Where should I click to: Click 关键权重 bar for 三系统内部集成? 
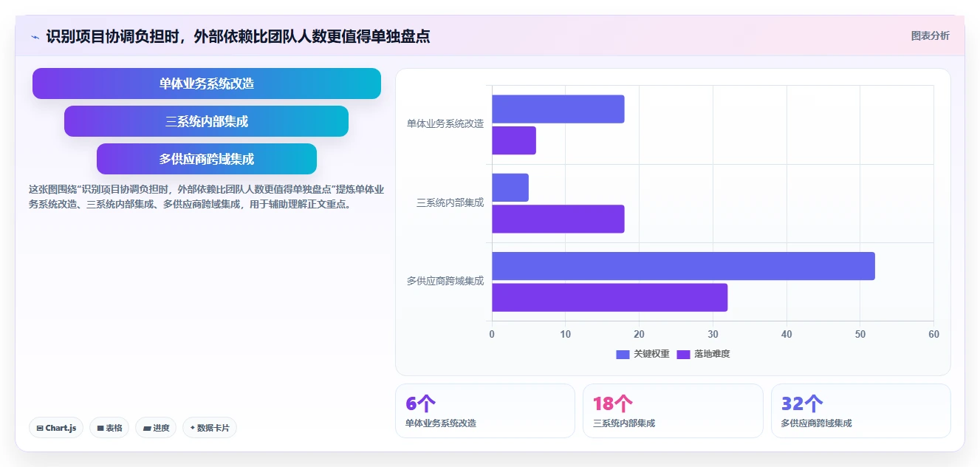510,188
